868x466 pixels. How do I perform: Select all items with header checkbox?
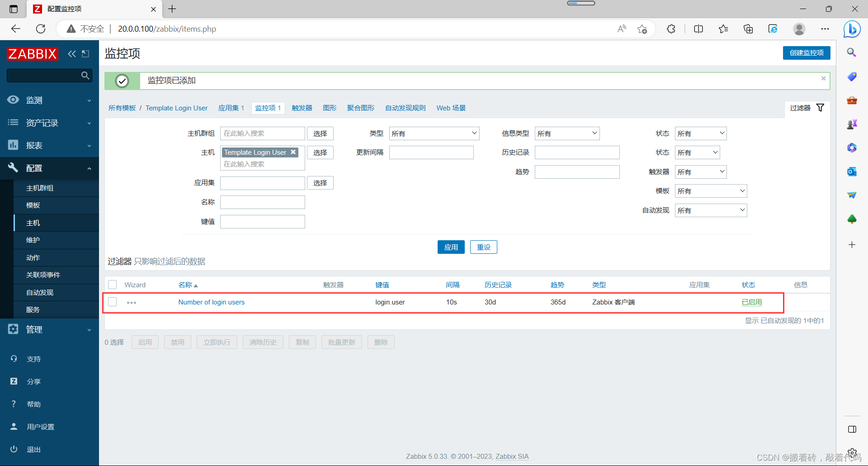(113, 285)
